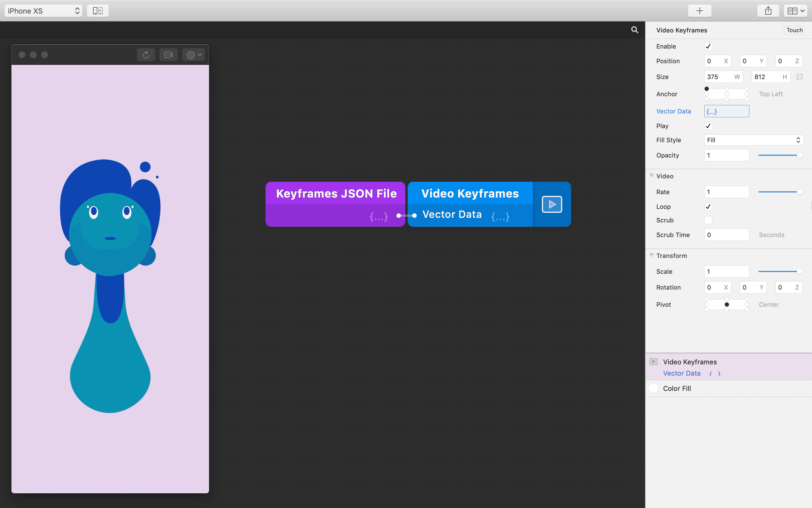Click the Size height field
Viewport: 812px width, 508px height.
tap(771, 77)
